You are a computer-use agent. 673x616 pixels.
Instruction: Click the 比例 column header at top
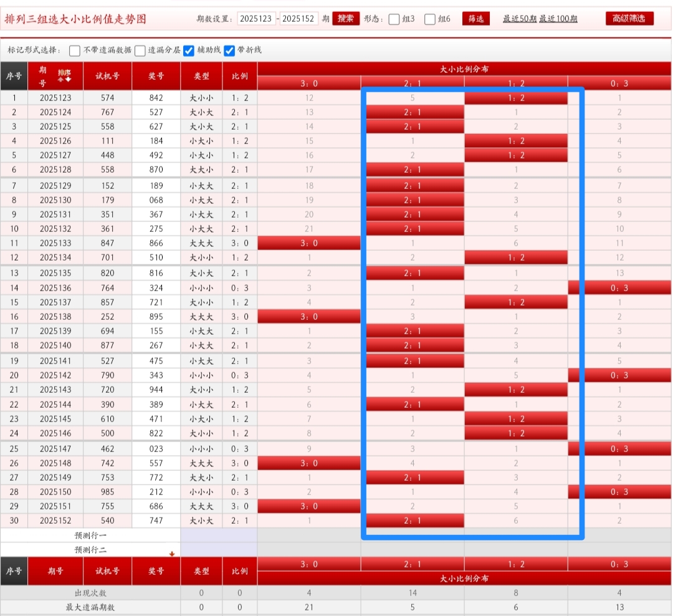(x=239, y=76)
